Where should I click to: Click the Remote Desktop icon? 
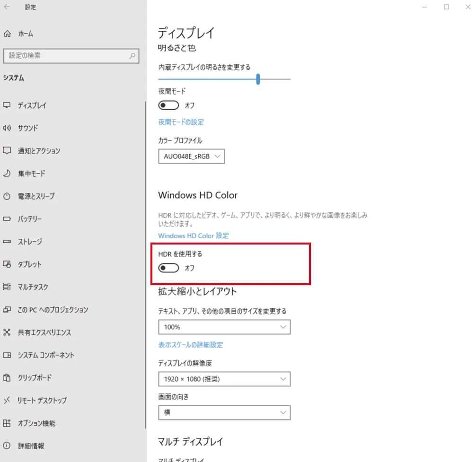(x=7, y=401)
